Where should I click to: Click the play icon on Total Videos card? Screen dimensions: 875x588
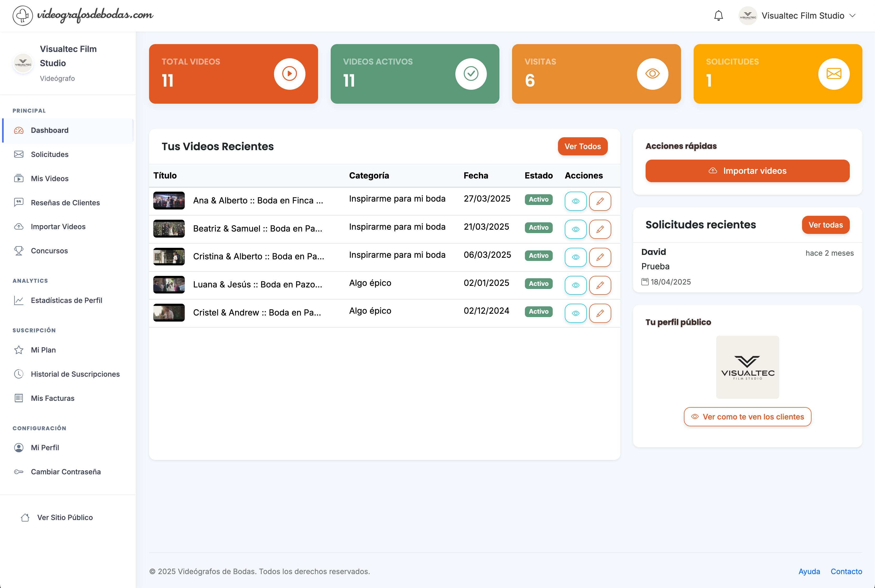click(x=289, y=73)
